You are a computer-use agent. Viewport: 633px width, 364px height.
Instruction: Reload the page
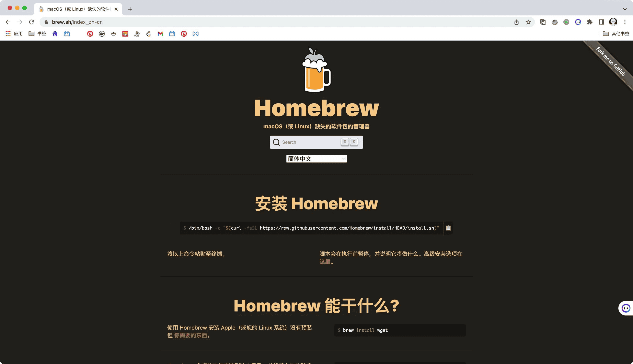click(32, 22)
